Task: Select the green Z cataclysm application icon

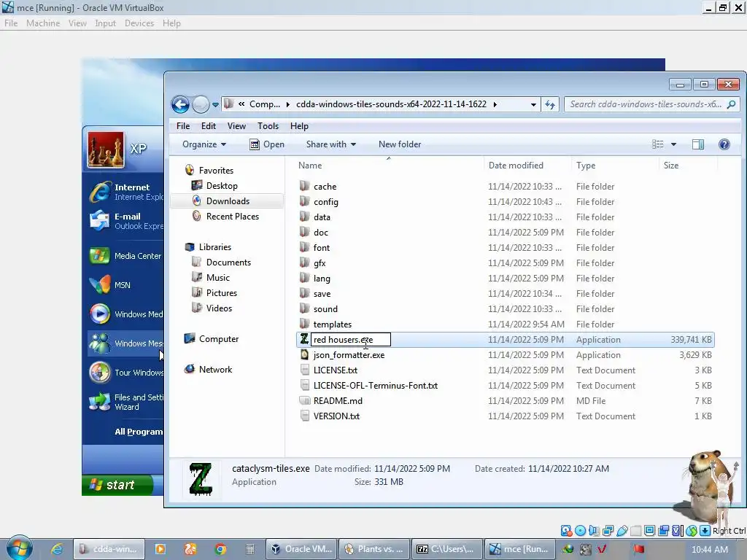Action: (x=304, y=339)
